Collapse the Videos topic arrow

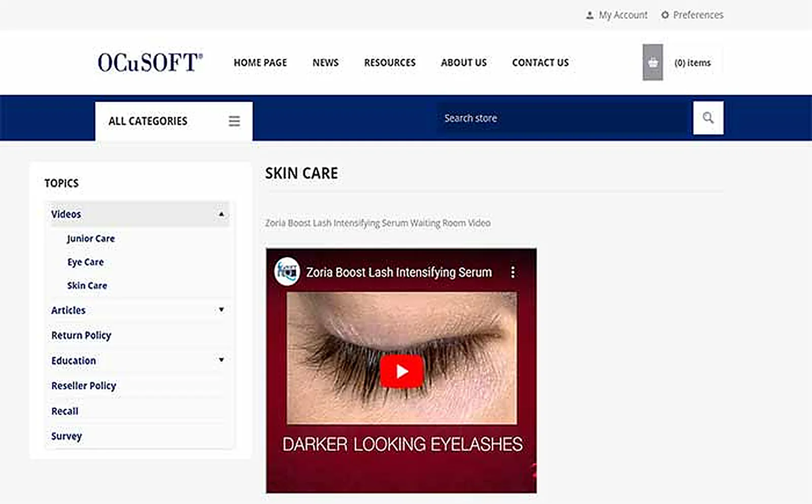tap(221, 214)
